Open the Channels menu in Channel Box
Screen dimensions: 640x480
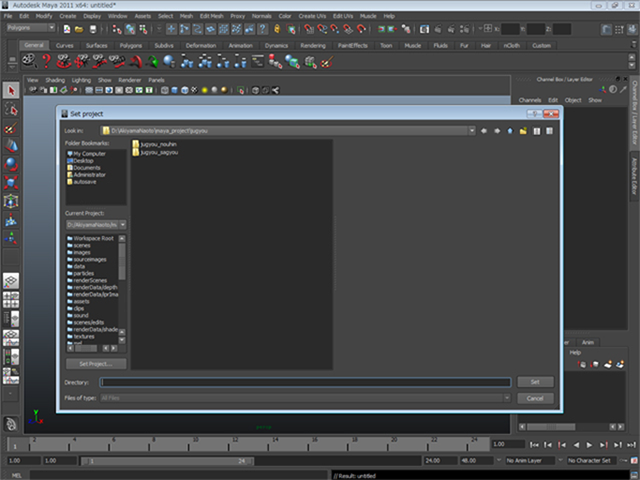pos(530,100)
